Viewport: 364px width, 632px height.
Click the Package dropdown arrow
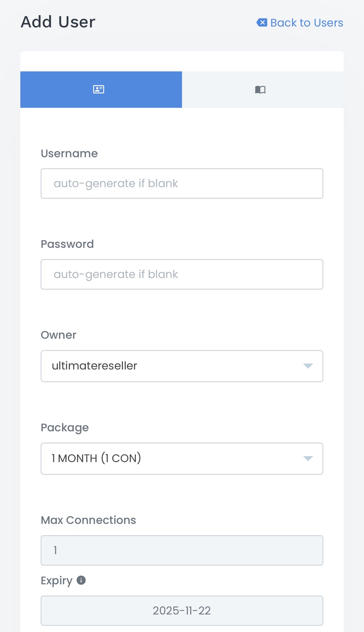click(x=308, y=459)
